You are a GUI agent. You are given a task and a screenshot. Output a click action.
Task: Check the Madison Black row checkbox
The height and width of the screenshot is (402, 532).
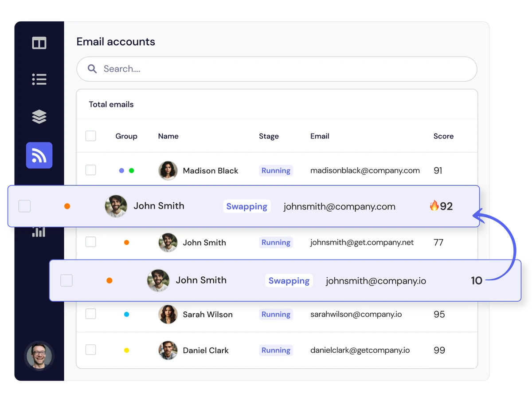pyautogui.click(x=90, y=170)
